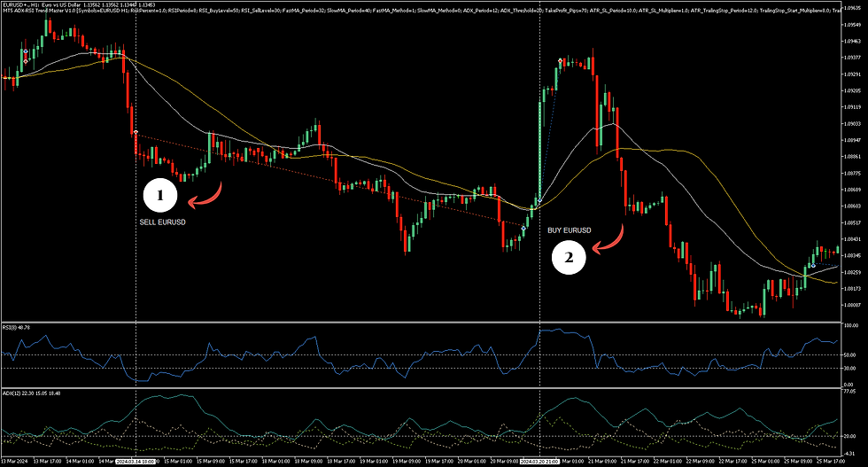Click the 1.08861 price scale label
This screenshot has height=467, width=868.
coord(852,157)
